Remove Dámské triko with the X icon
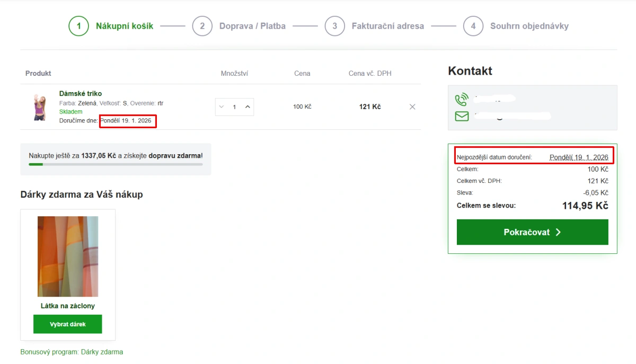Screen dimensions: 636x364 click(x=412, y=107)
